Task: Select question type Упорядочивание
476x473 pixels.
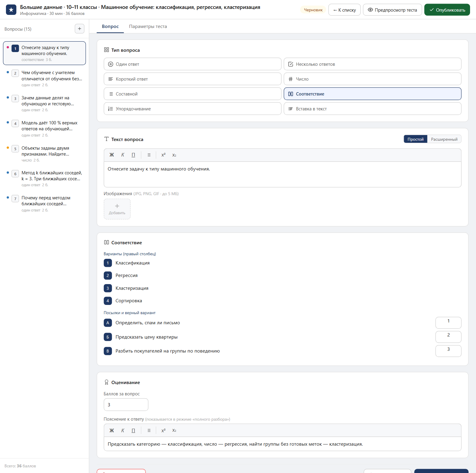Action: click(x=192, y=109)
